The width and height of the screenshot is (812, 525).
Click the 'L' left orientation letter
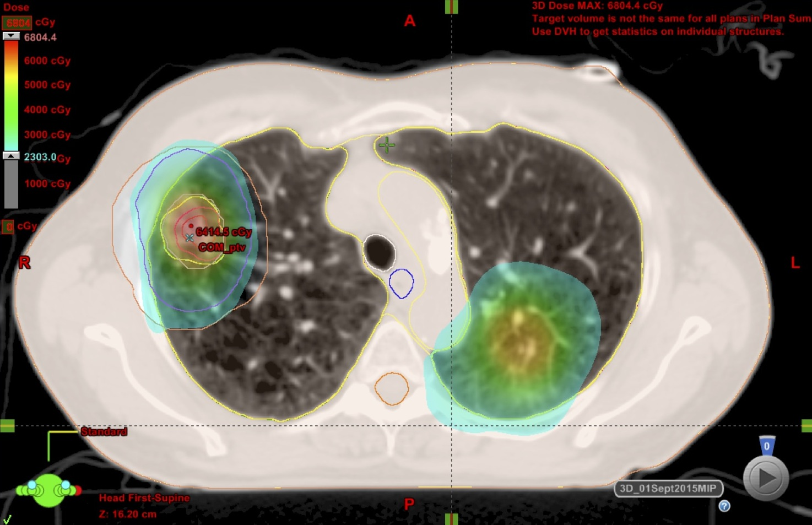pyautogui.click(x=795, y=263)
